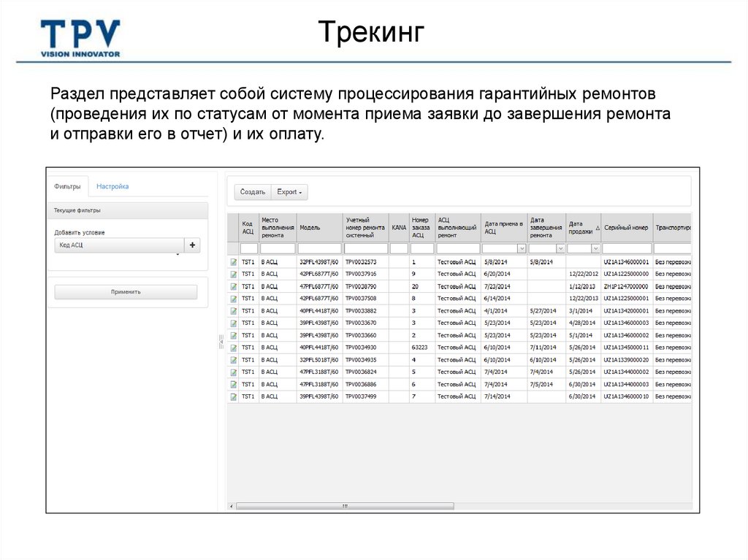Edit the row with order number 63223
Viewport: 748px width, 560px height.
(x=232, y=347)
